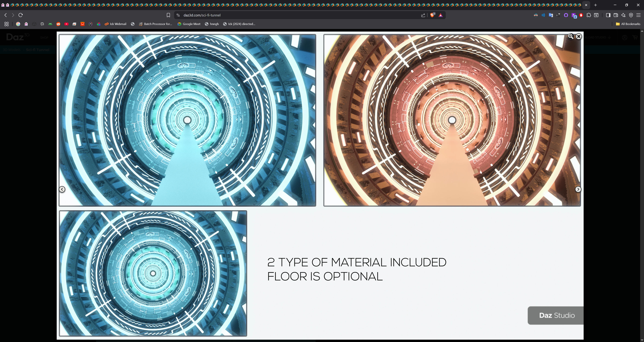Close the image lightbox with the X icon
The height and width of the screenshot is (342, 644).
pyautogui.click(x=578, y=37)
